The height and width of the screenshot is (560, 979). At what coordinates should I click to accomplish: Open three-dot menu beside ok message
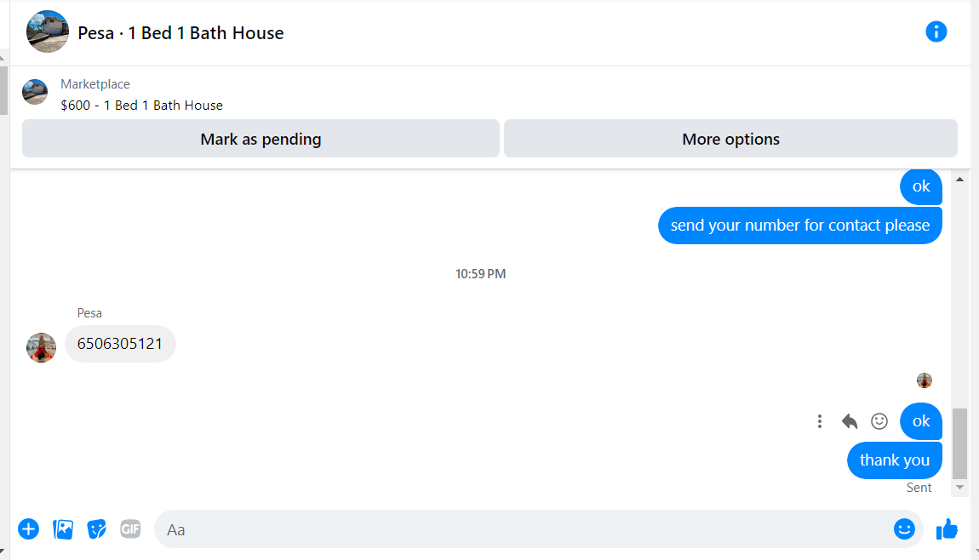point(820,421)
